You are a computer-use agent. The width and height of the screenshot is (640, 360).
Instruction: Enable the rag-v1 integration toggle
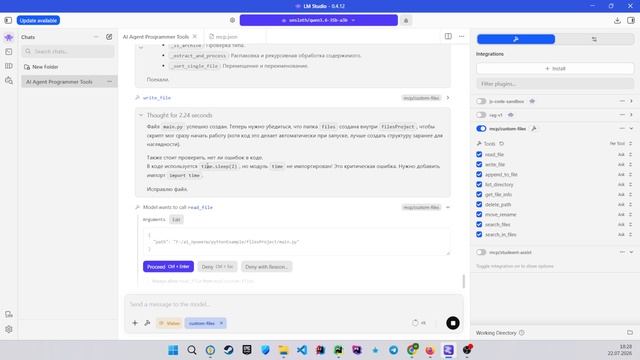481,115
